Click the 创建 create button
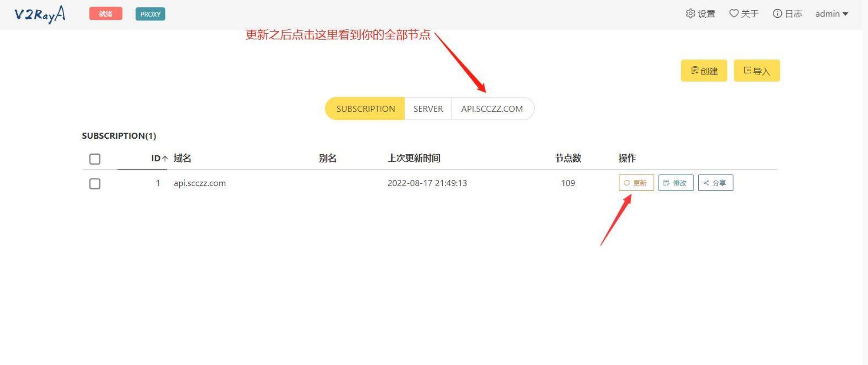 [704, 71]
